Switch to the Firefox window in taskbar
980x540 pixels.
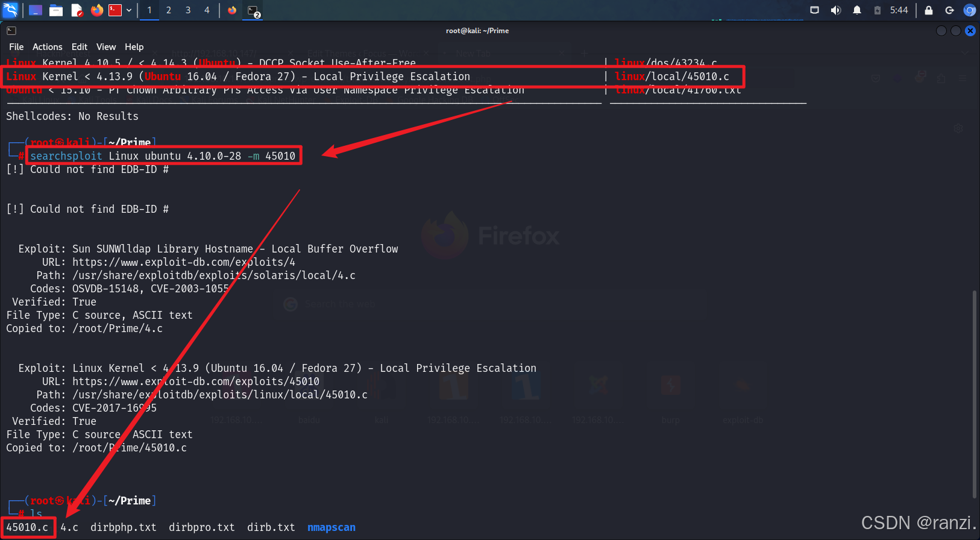232,10
